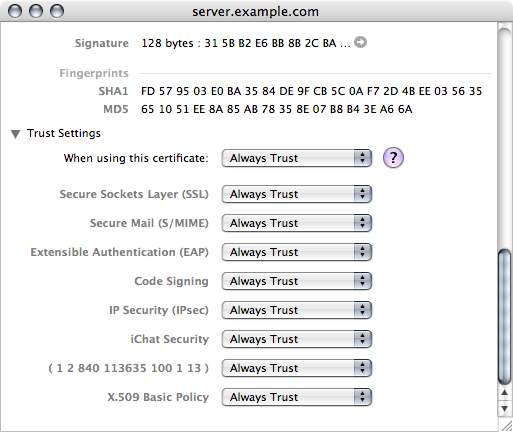This screenshot has width=513, height=432.
Task: Click the arrow icon beside Signature bytes
Action: pos(360,42)
